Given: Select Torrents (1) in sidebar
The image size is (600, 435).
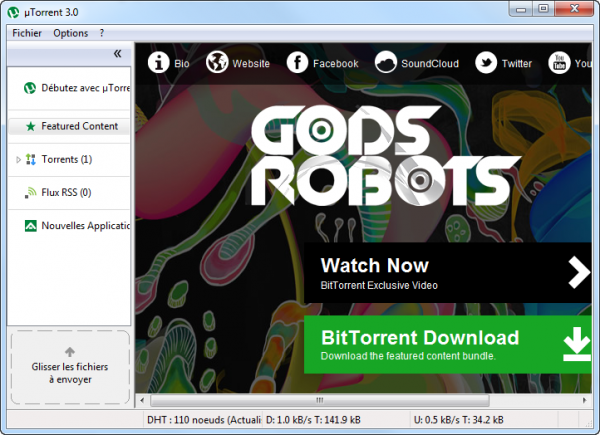Looking at the screenshot, I should pyautogui.click(x=69, y=159).
